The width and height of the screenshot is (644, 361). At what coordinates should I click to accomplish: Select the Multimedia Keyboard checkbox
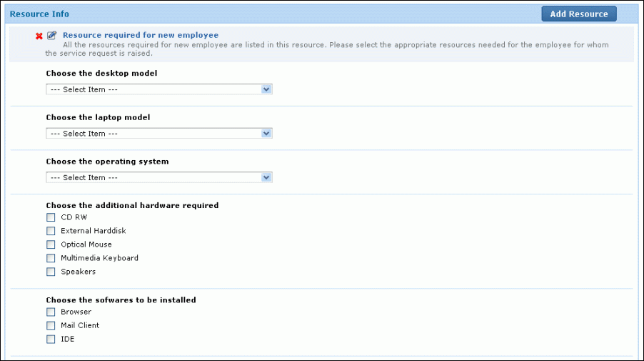coord(51,258)
